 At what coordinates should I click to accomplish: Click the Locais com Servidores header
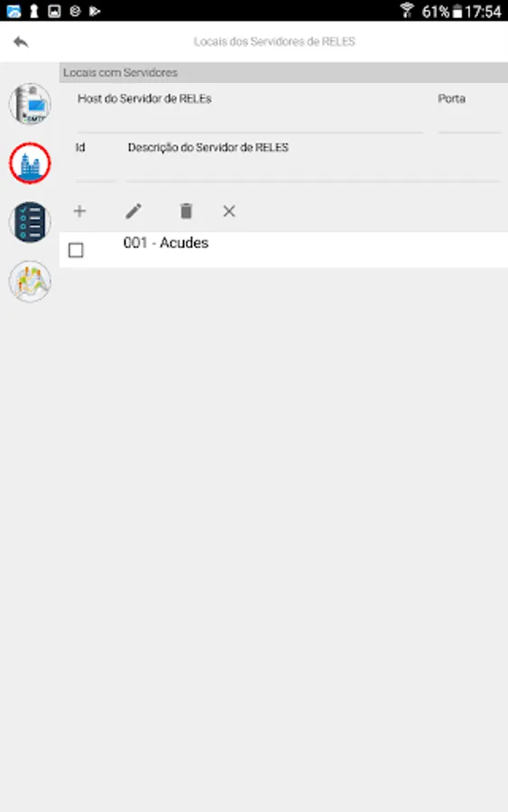click(x=120, y=72)
